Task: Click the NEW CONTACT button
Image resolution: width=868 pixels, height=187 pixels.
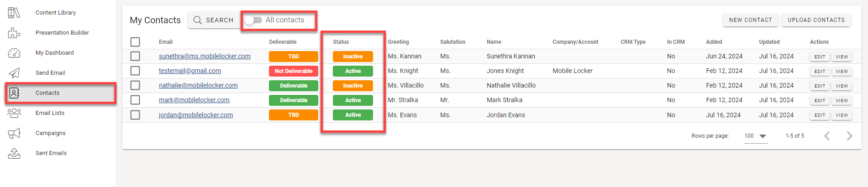Action: point(750,20)
